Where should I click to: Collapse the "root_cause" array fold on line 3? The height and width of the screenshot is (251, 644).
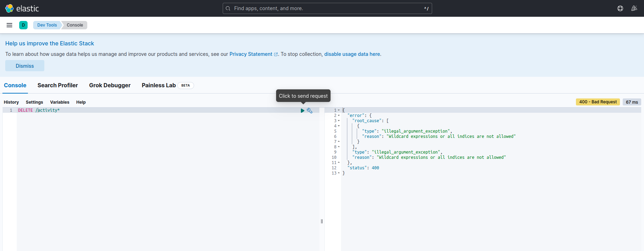click(339, 121)
